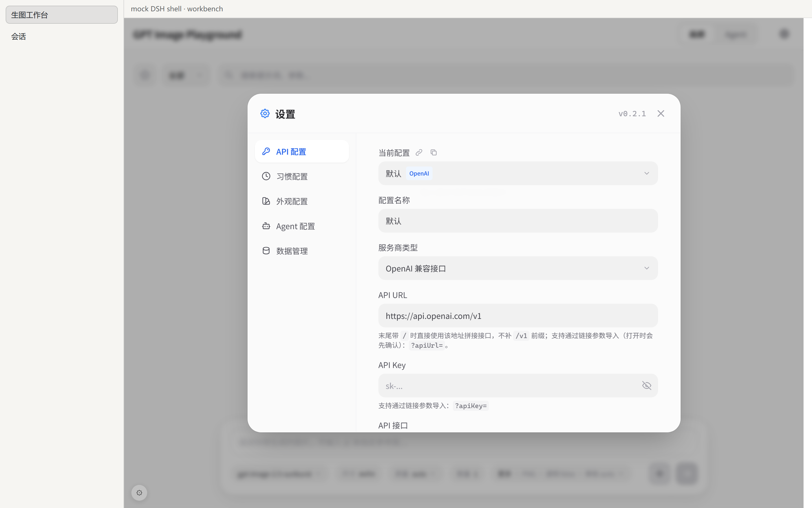Click the 设置 gear icon in dialog header
The image size is (812, 508).
click(x=265, y=113)
